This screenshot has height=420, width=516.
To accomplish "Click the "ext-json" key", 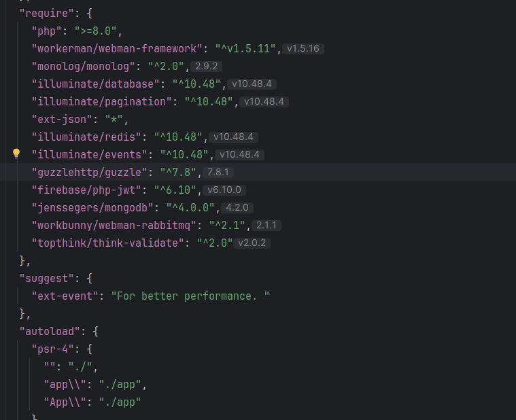I will (62, 120).
